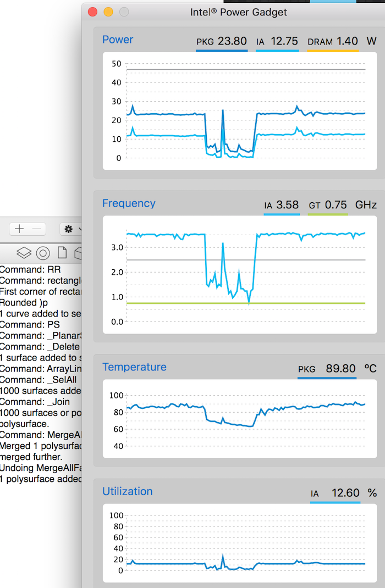Select the Layers panel icon

[24, 253]
